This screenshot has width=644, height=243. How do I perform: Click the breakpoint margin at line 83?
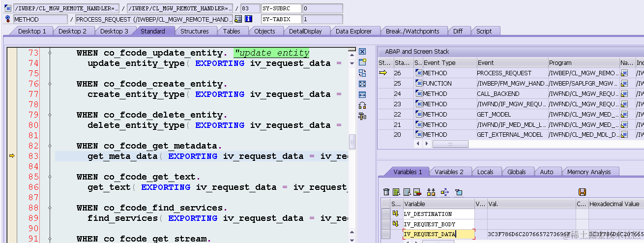point(12,156)
